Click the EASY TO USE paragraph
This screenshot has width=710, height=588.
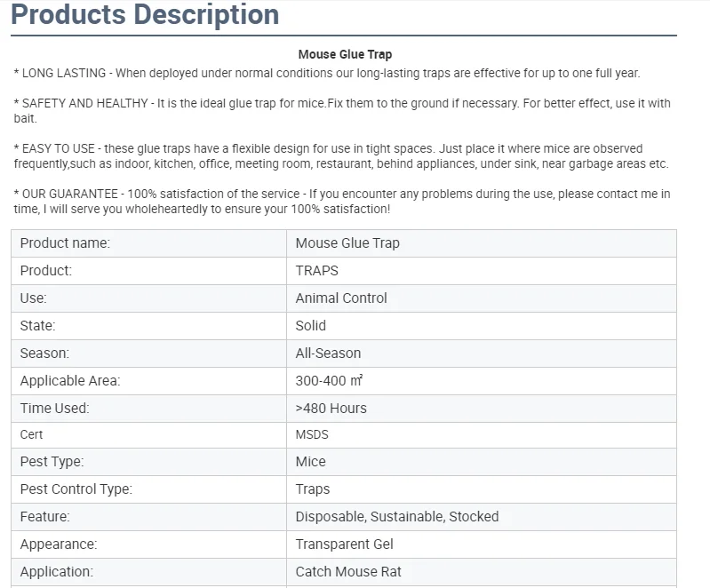[x=341, y=156]
